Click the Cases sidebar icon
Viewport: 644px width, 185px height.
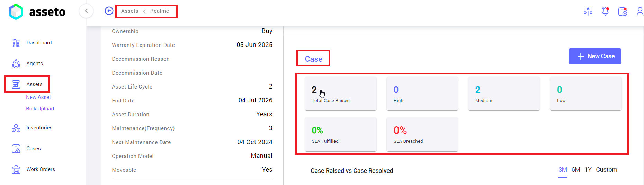point(16,149)
